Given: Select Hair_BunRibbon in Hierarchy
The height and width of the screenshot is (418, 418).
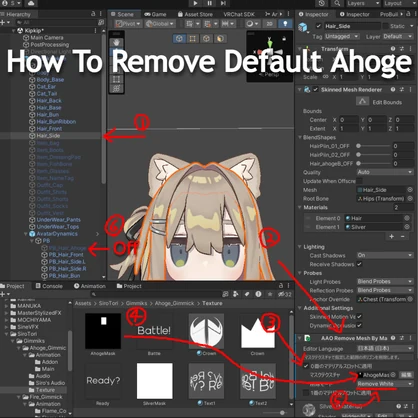Looking at the screenshot, I should (56, 122).
